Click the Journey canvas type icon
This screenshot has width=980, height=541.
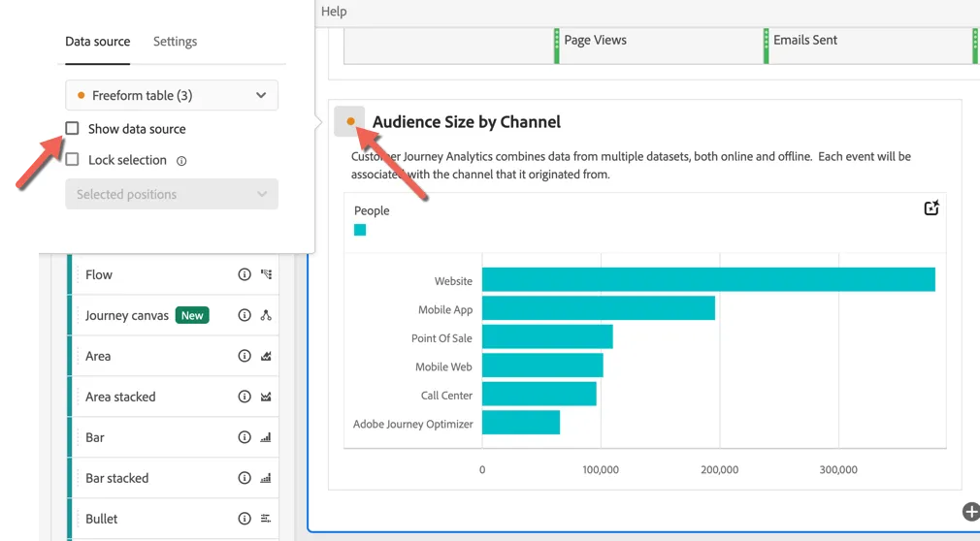(x=266, y=315)
